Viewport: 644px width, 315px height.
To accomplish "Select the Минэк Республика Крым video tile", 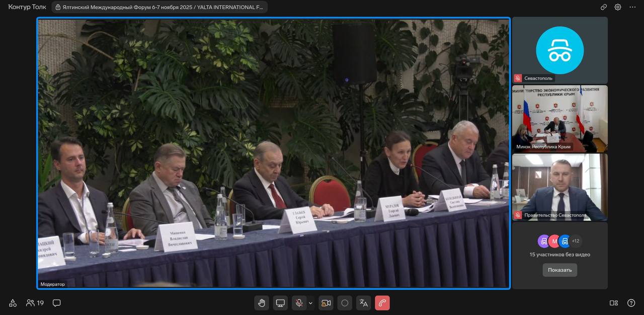I will [x=559, y=119].
